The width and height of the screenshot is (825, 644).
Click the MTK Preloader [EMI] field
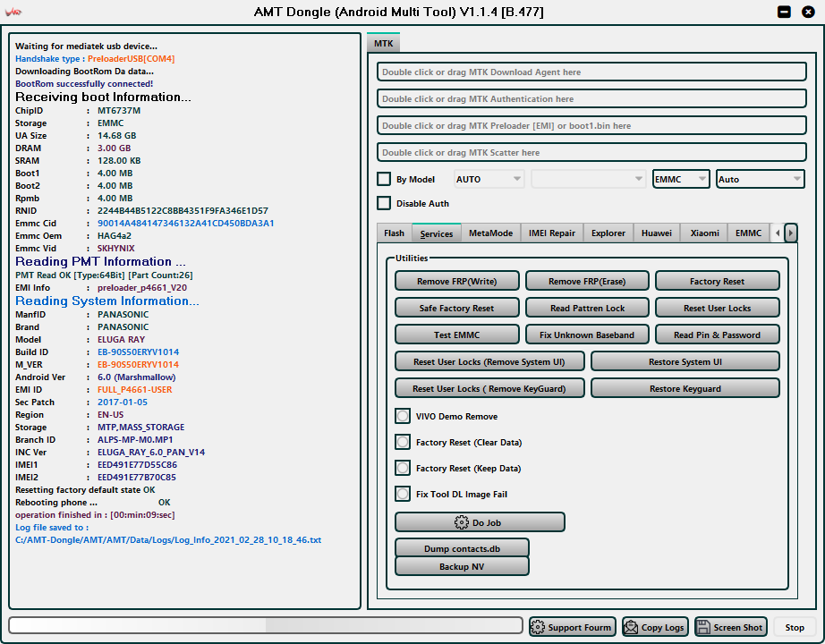[591, 125]
